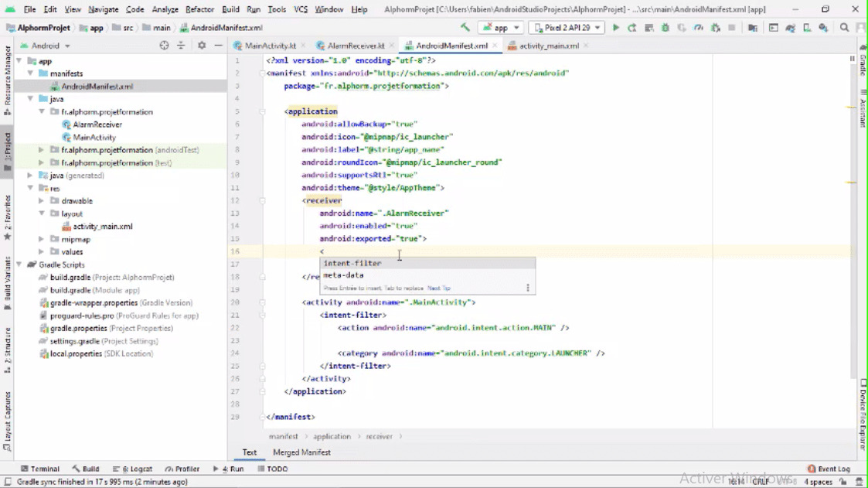Open the Terminal tool window
This screenshot has width=868, height=488.
(43, 468)
